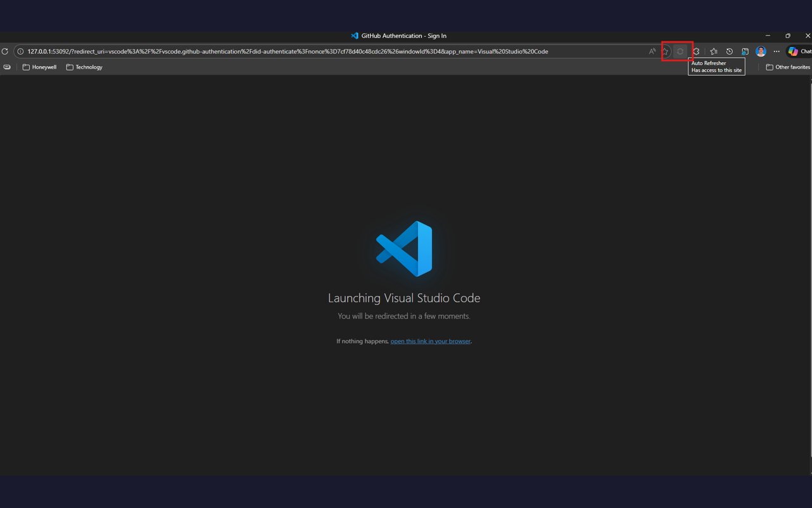Turn on Read aloud in the address bar

[x=652, y=51]
